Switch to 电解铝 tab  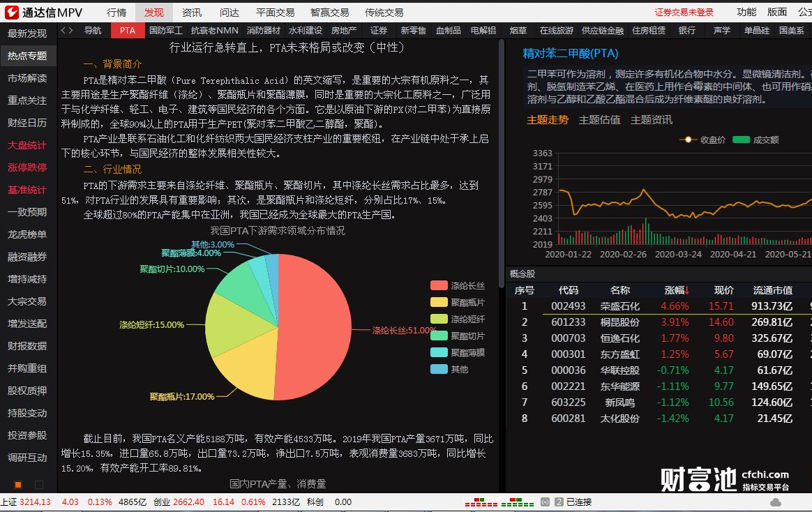(483, 31)
